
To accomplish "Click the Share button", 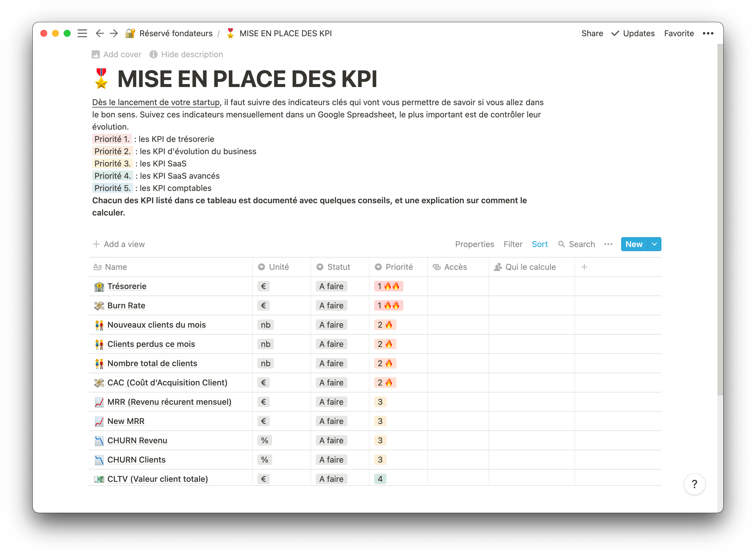I will click(592, 33).
